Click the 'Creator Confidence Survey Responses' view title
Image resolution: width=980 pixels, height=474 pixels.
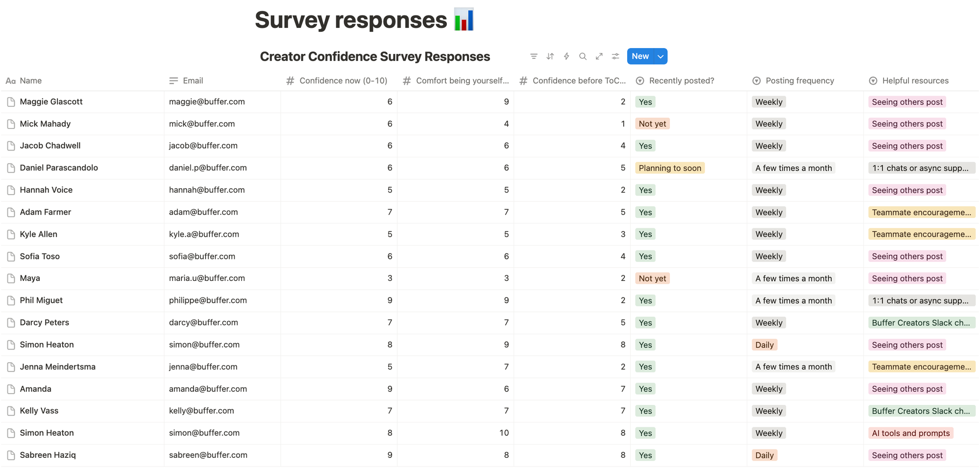click(x=375, y=56)
